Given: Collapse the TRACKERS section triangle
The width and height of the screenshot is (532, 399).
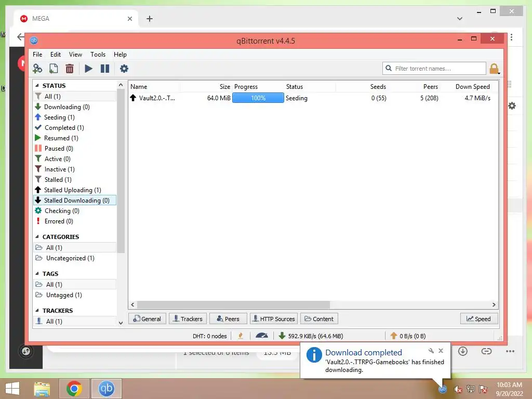Looking at the screenshot, I should pyautogui.click(x=37, y=311).
